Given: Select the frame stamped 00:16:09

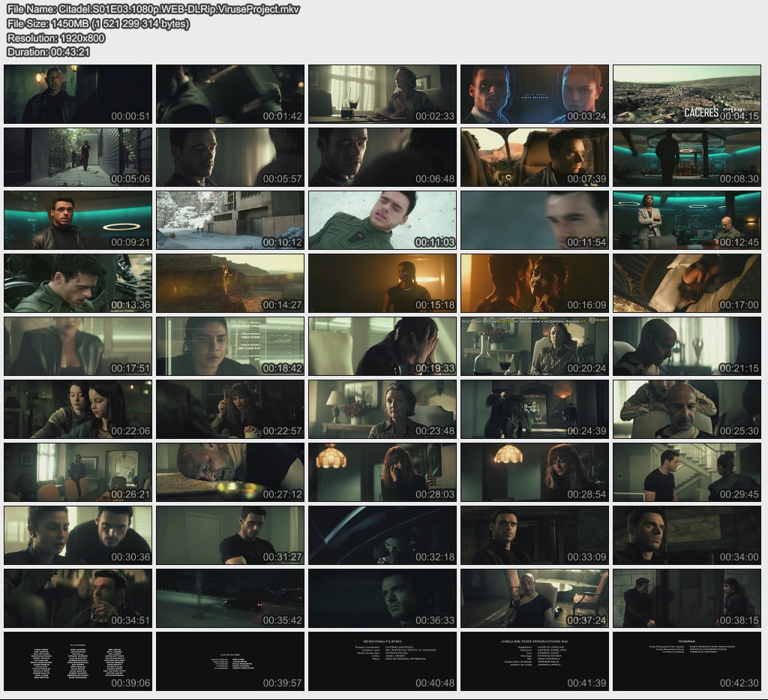Looking at the screenshot, I should [x=535, y=283].
